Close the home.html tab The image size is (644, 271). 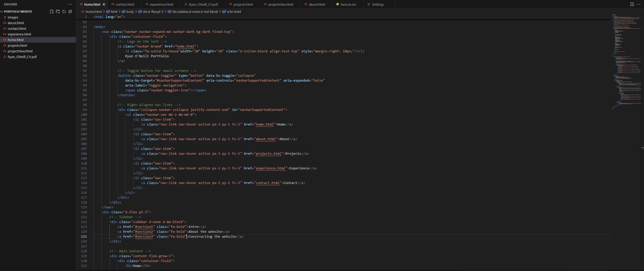104,4
